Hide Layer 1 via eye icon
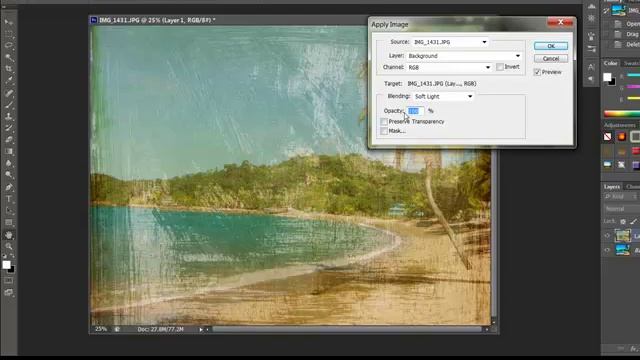The width and height of the screenshot is (640, 360). (x=607, y=236)
